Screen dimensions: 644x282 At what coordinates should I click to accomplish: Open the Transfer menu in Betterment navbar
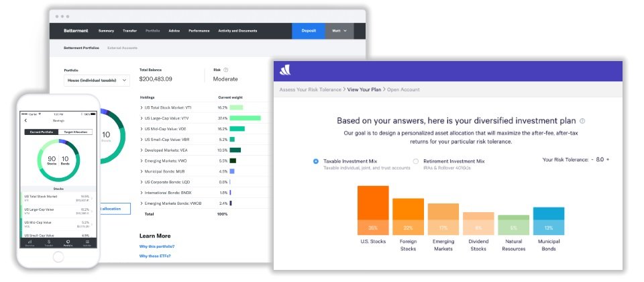129,31
